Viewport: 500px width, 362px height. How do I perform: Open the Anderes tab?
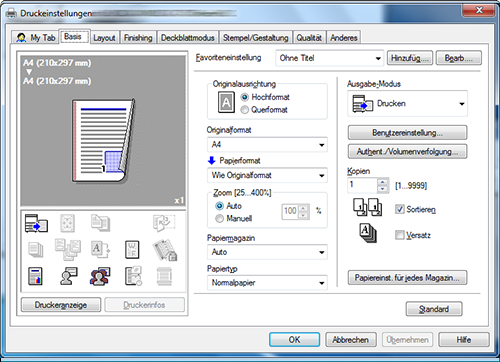(x=344, y=38)
